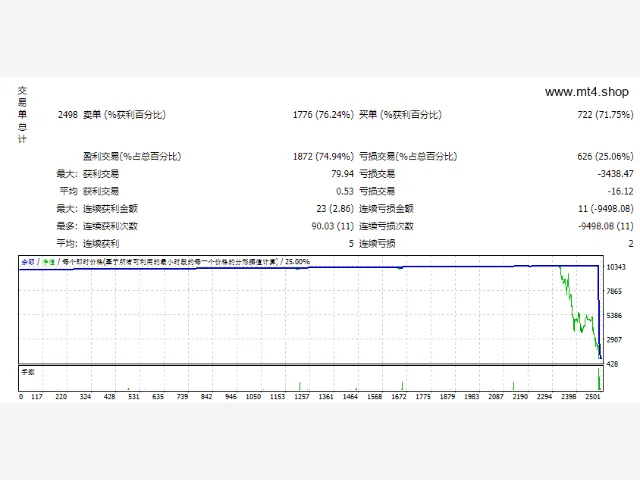This screenshot has width=640, height=480.
Task: Click the 连续获利次数 label
Action: pyautogui.click(x=110, y=226)
